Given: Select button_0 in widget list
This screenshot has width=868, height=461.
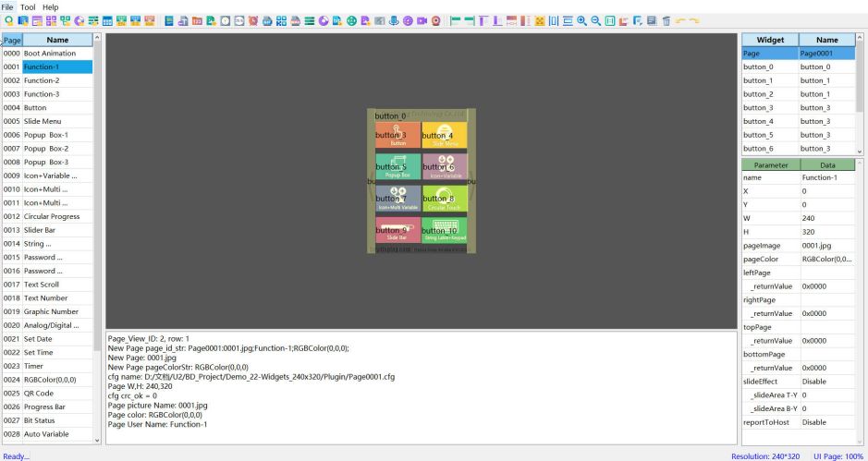Looking at the screenshot, I should 799,67.
